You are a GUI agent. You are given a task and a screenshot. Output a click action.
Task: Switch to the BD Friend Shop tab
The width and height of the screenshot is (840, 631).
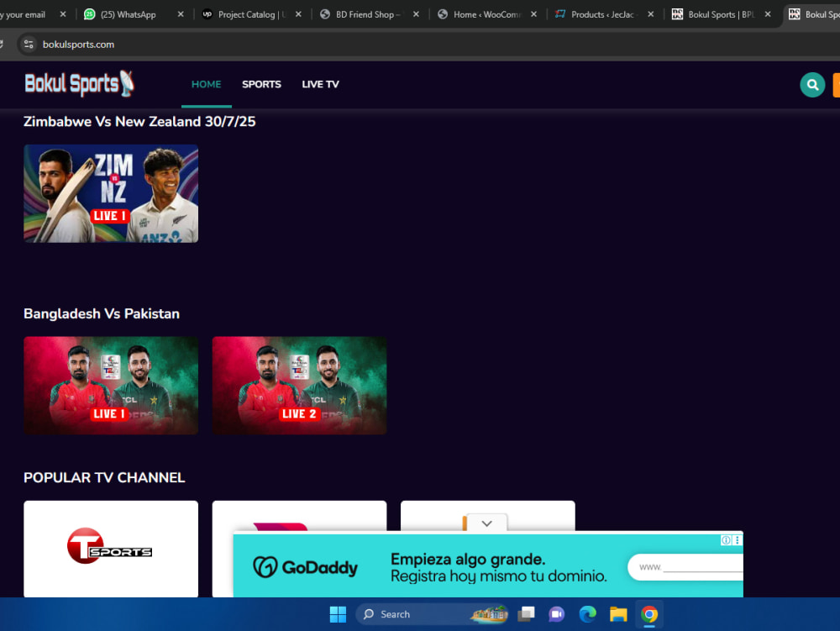tap(365, 14)
